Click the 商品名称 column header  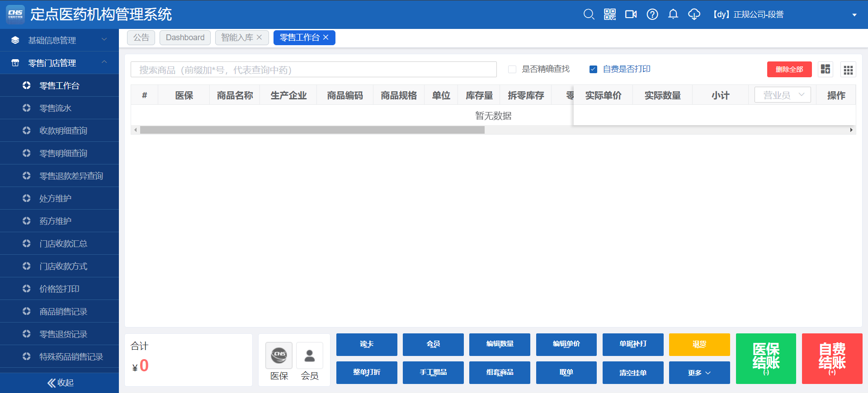pos(235,95)
